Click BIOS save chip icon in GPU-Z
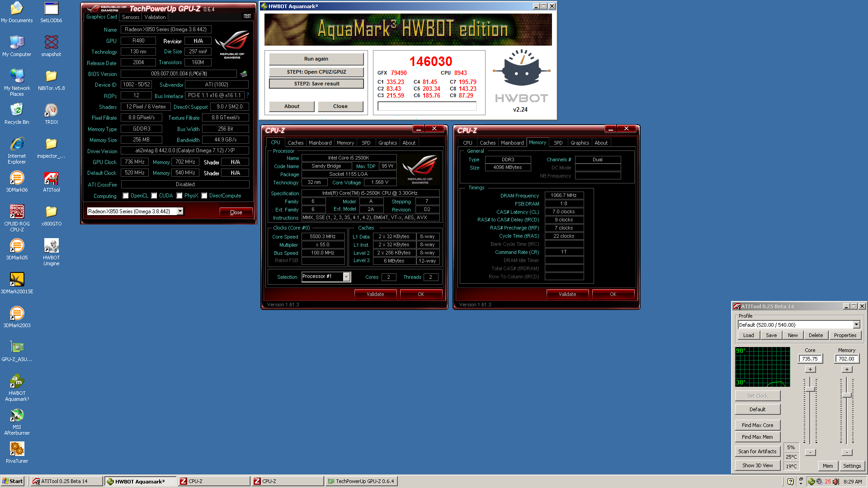The height and width of the screenshot is (488, 868). (x=244, y=74)
